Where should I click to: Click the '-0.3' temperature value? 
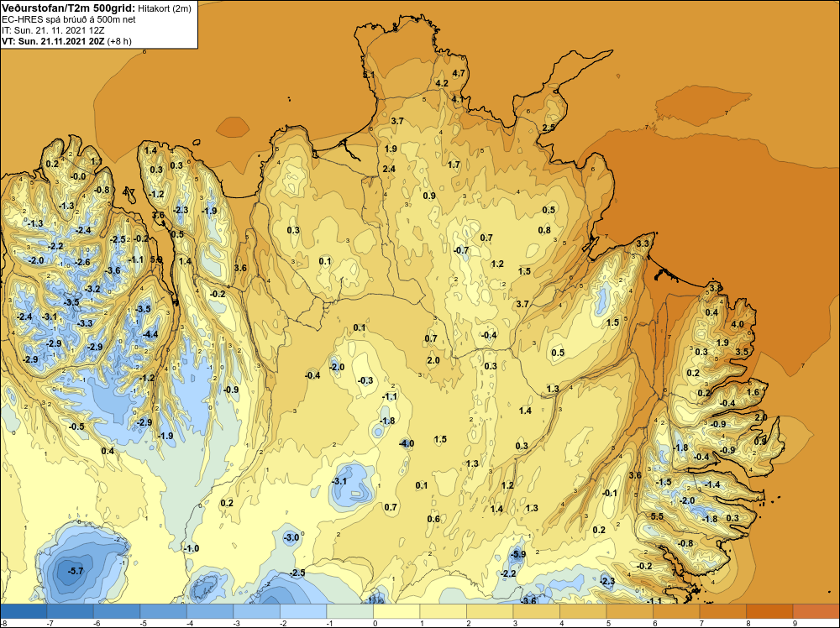[365, 380]
